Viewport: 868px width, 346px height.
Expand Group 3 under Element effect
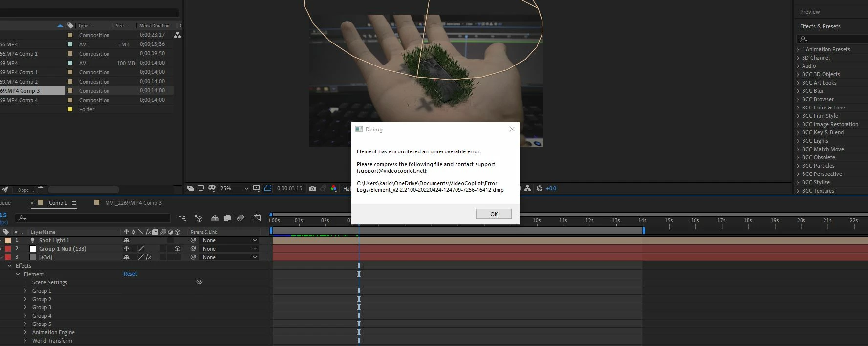pos(25,307)
